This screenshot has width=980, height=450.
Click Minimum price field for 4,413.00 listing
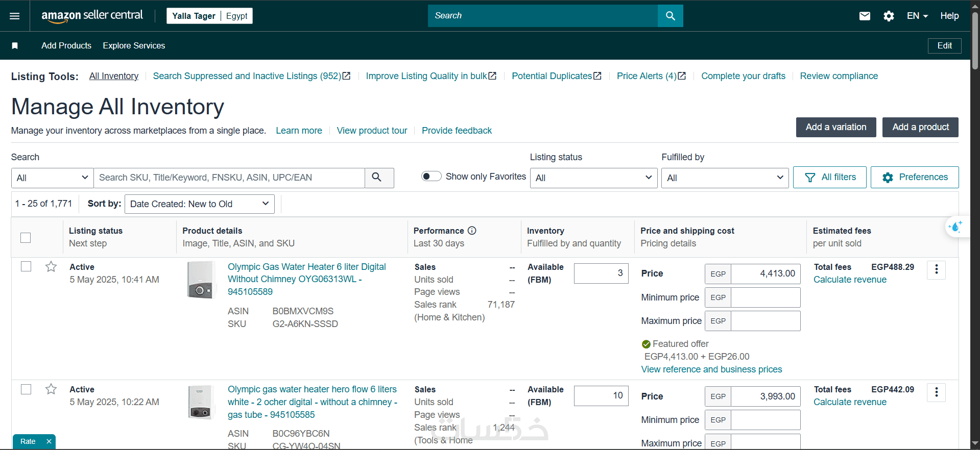click(766, 297)
